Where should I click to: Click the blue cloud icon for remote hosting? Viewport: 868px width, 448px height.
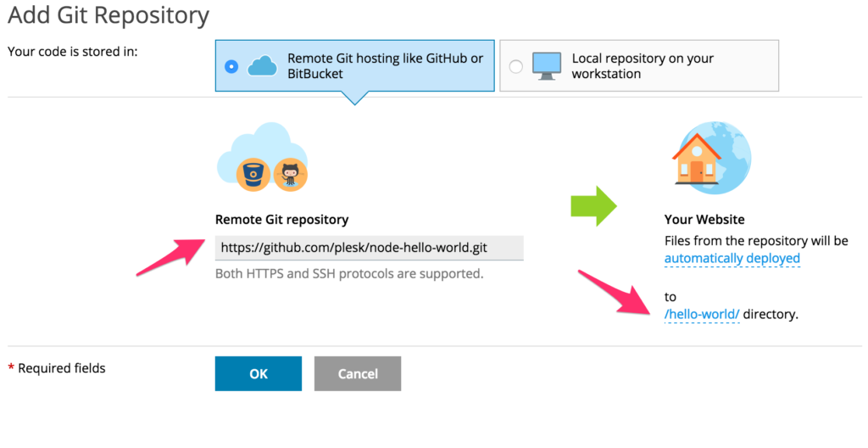pyautogui.click(x=262, y=66)
